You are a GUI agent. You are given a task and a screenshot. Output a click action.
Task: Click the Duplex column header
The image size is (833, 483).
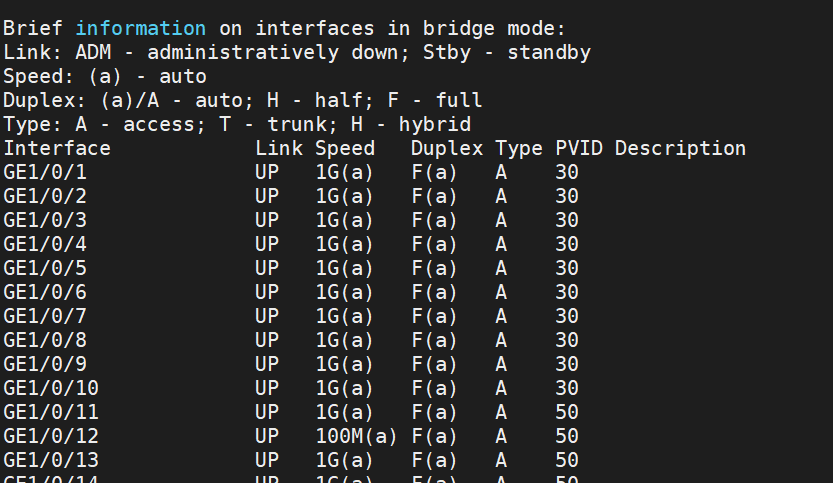tap(447, 148)
